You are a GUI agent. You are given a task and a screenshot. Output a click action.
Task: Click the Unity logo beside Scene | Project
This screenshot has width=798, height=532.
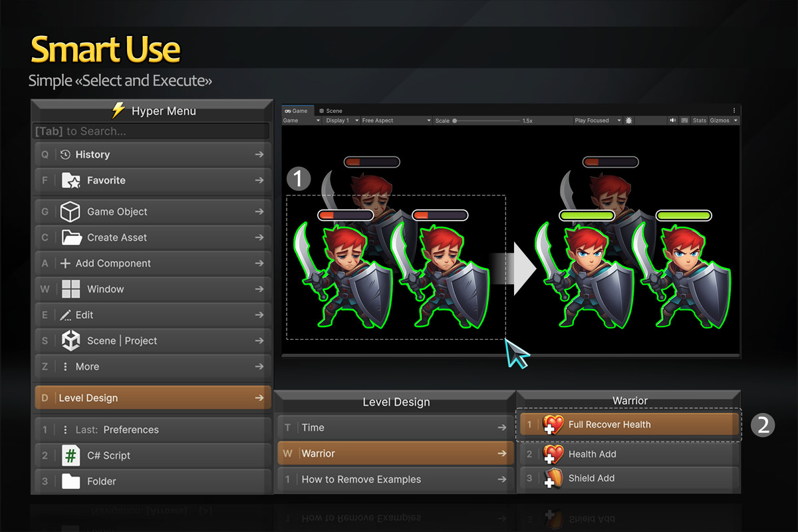pos(70,340)
